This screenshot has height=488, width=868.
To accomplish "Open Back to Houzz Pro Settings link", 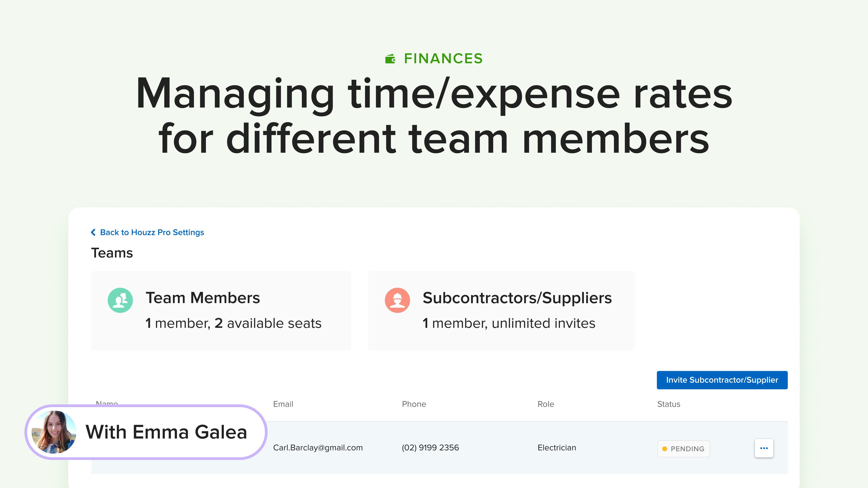I will pyautogui.click(x=152, y=232).
